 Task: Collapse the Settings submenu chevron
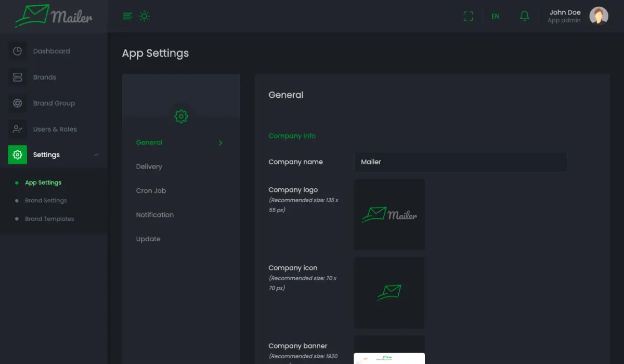tap(96, 155)
